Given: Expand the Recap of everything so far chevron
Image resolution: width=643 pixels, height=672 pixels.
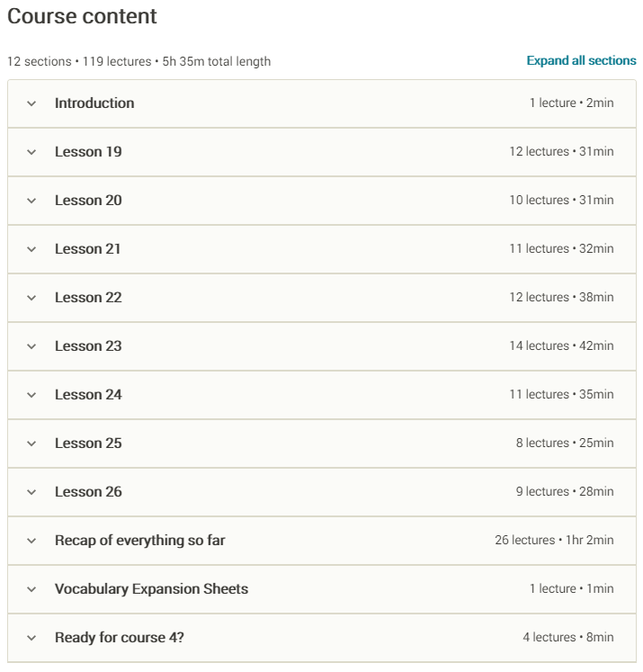Looking at the screenshot, I should coord(31,541).
